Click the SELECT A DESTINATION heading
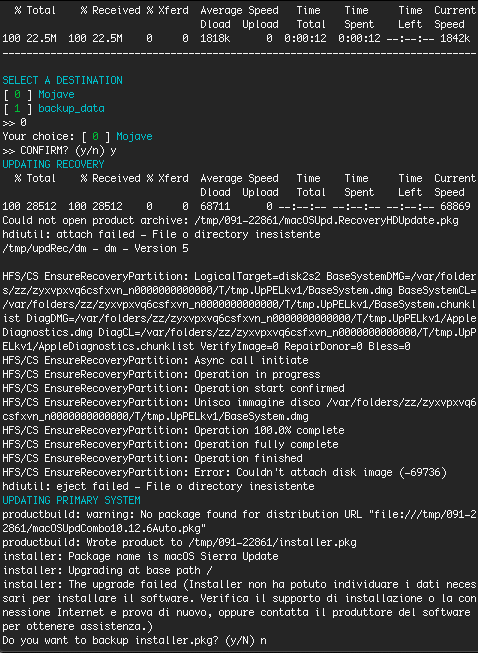Image resolution: width=478 pixels, height=653 pixels. click(x=62, y=80)
